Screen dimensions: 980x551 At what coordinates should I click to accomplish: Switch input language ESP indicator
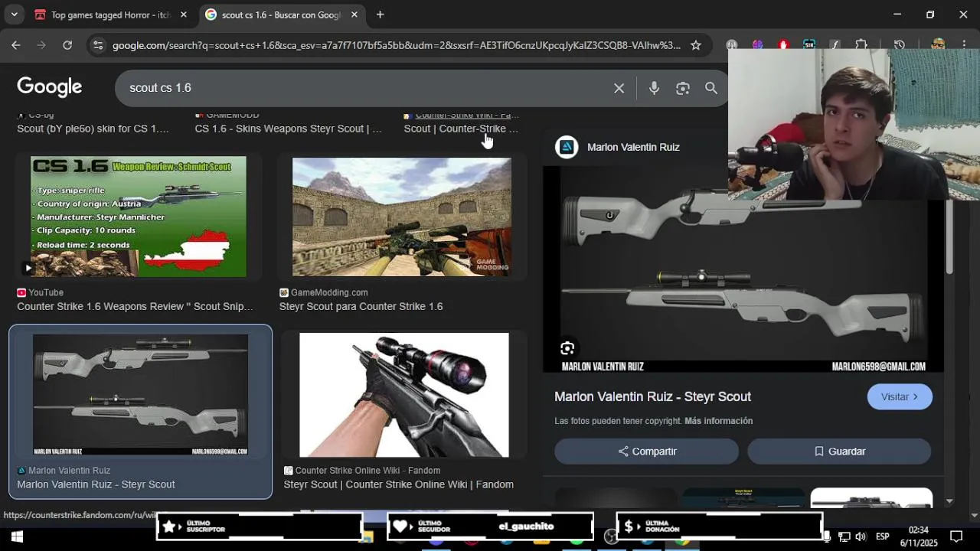[x=883, y=536]
